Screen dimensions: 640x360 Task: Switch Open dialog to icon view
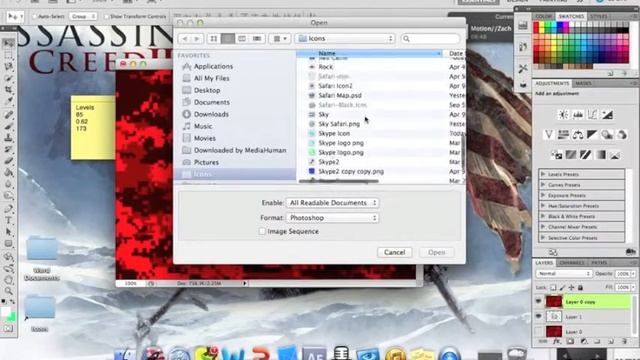coord(213,39)
